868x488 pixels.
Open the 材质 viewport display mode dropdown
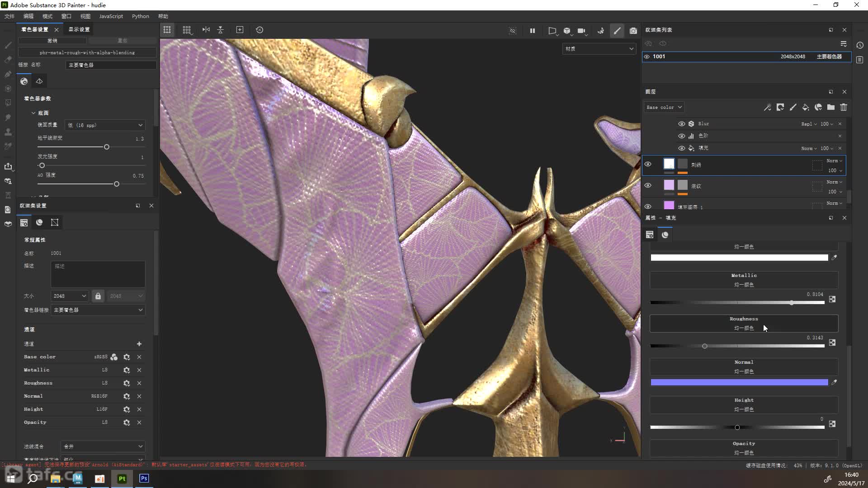tap(599, 49)
